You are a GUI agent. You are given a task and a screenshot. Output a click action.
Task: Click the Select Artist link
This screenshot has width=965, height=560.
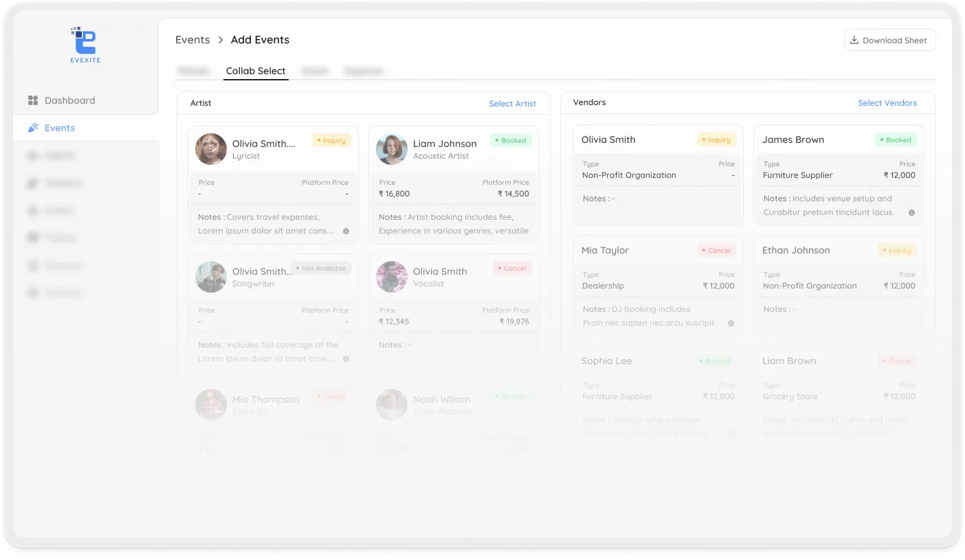coord(513,103)
